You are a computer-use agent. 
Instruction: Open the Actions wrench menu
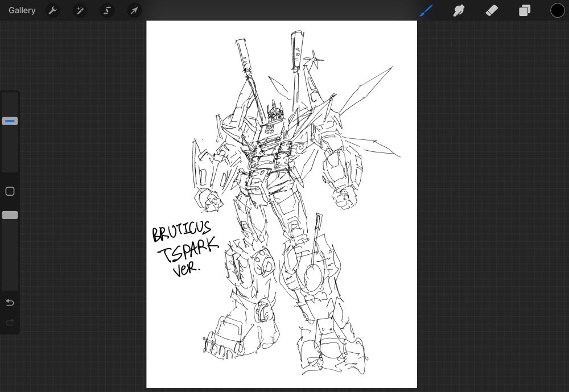pos(52,11)
